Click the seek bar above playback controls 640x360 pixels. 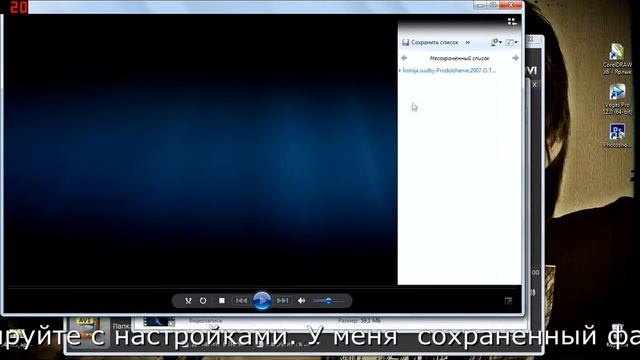click(x=261, y=288)
